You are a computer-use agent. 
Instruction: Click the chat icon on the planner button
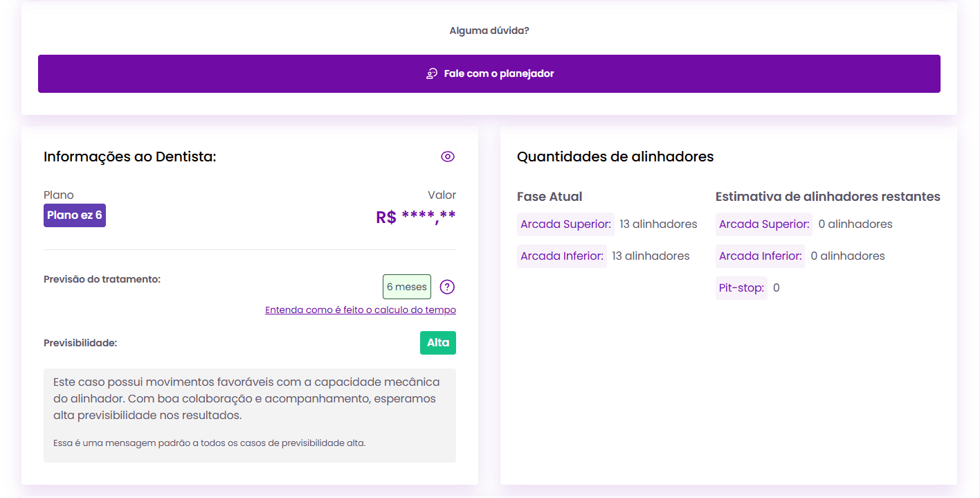pyautogui.click(x=432, y=73)
